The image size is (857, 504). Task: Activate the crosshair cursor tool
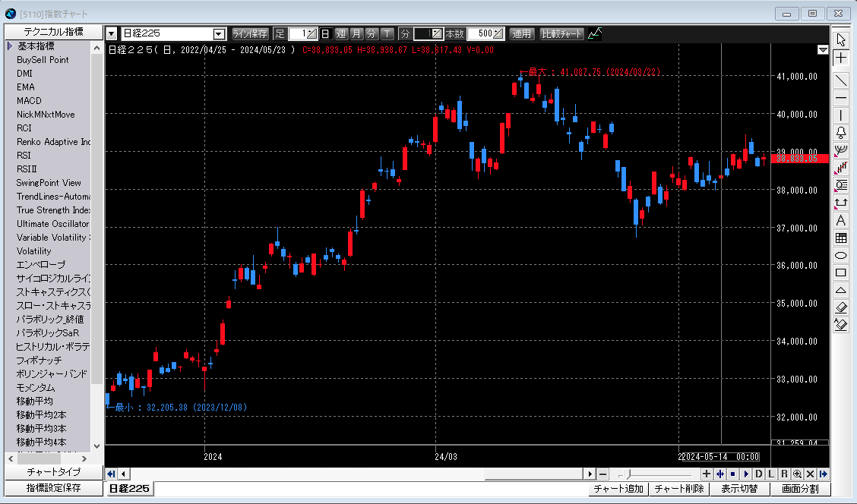click(x=841, y=58)
